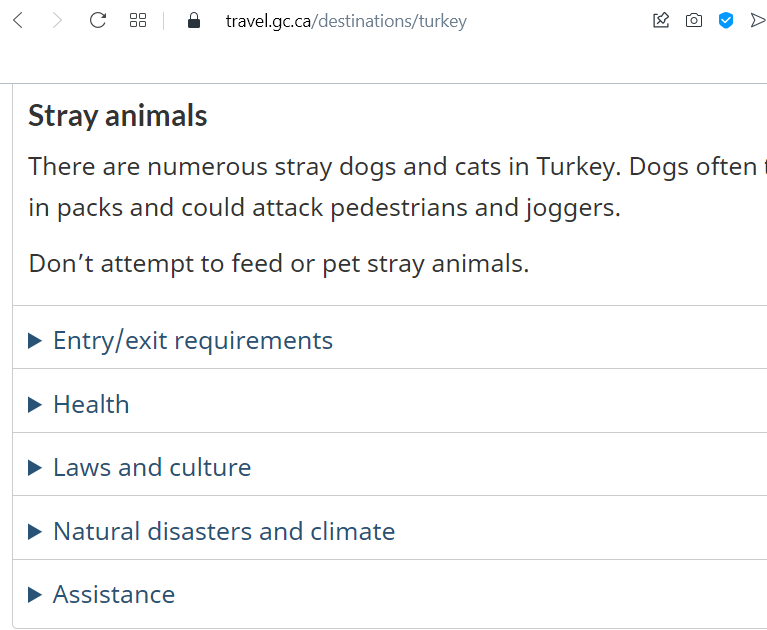The image size is (767, 630).
Task: Show the Assistance section details
Action: pyautogui.click(x=114, y=594)
